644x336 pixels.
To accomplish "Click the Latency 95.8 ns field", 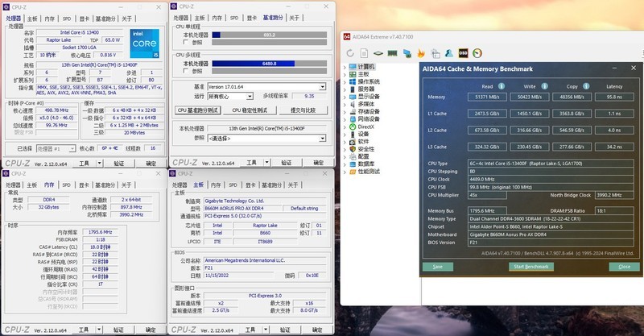I will pyautogui.click(x=614, y=97).
